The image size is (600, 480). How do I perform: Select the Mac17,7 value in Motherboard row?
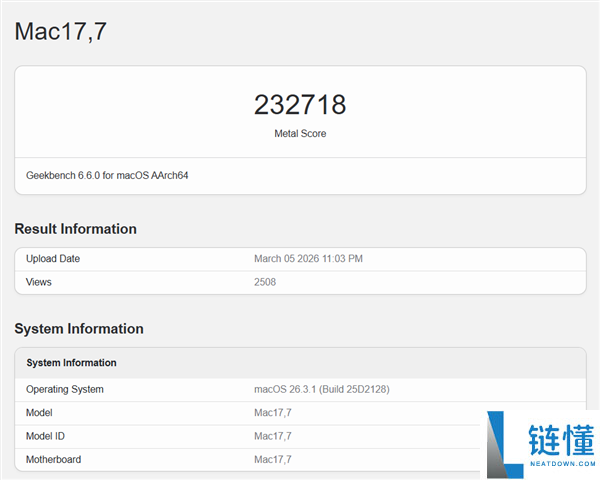click(273, 459)
